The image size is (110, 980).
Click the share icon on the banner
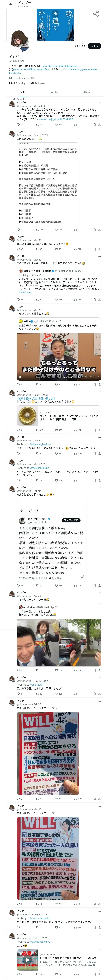(x=96, y=14)
